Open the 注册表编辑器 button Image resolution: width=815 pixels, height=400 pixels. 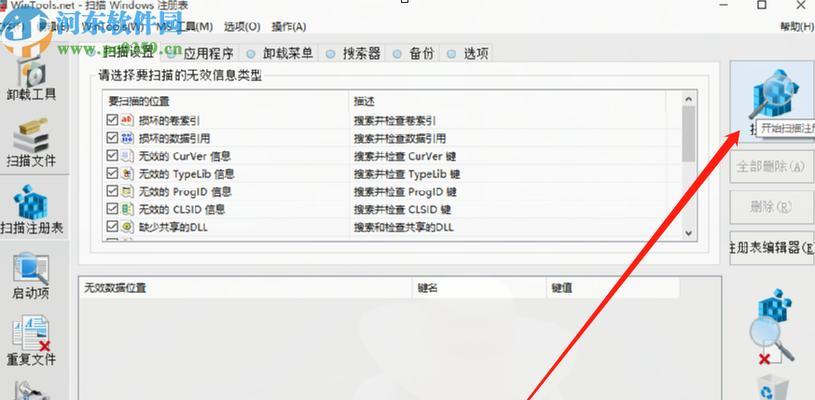point(771,248)
